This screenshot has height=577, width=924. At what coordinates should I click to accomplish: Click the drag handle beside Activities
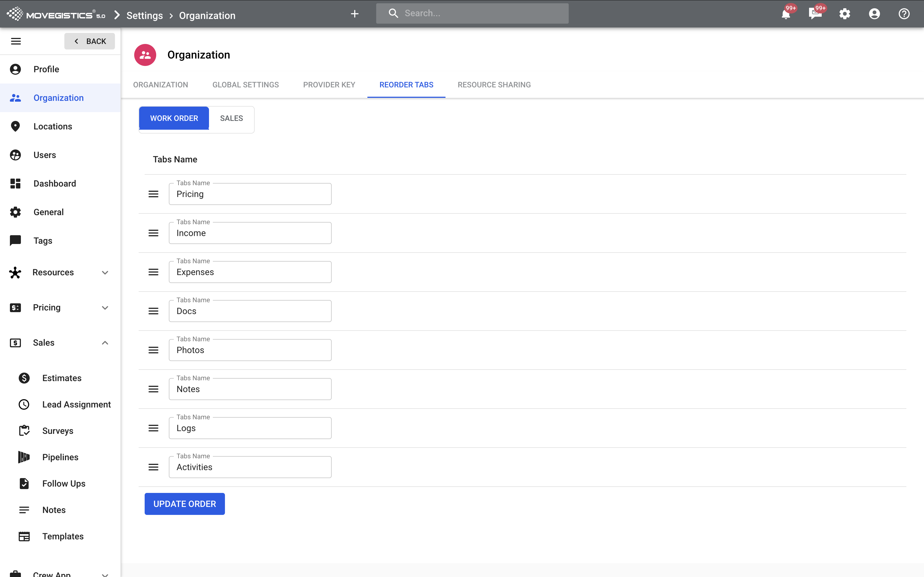click(153, 467)
